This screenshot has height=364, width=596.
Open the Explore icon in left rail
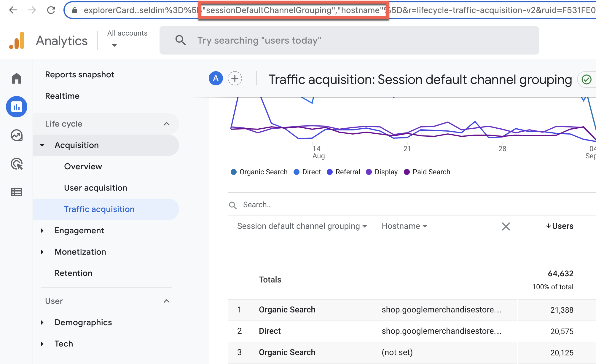(17, 135)
